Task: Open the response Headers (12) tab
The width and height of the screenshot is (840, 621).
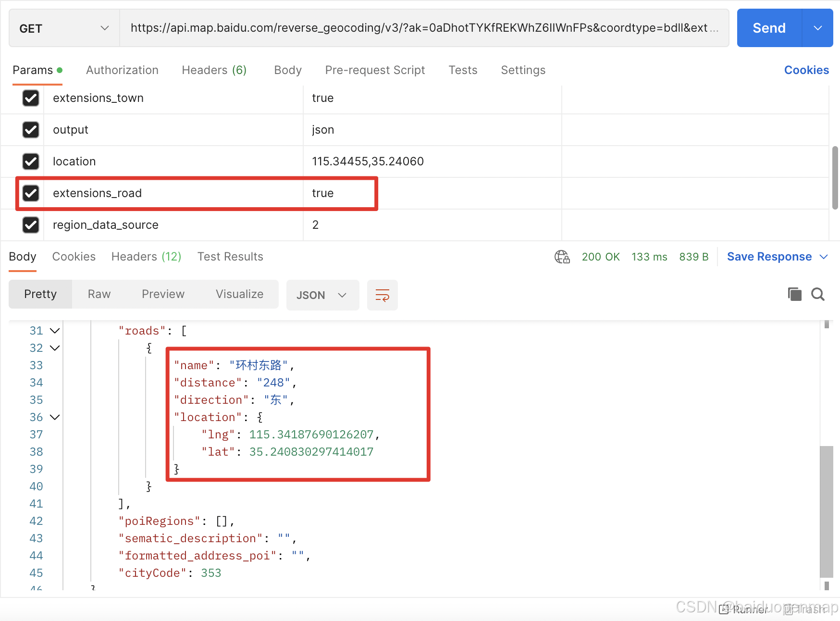Action: point(146,257)
